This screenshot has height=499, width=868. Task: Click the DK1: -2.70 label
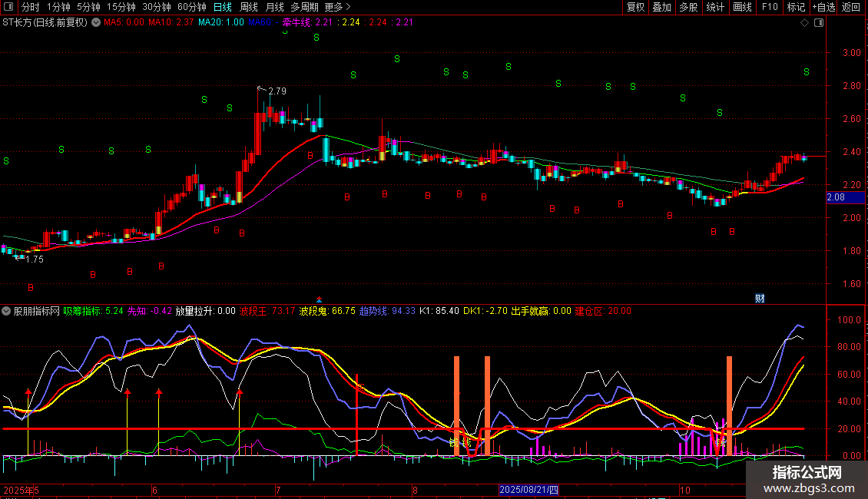[x=485, y=312]
